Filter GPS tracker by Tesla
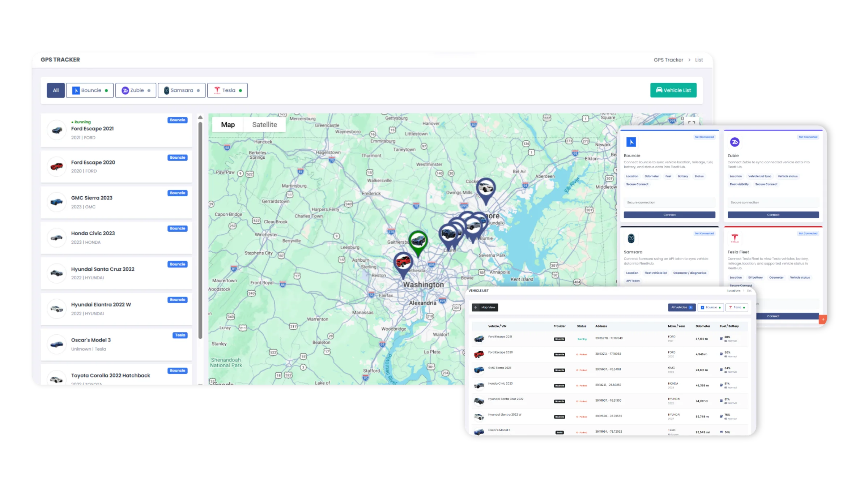 227,90
